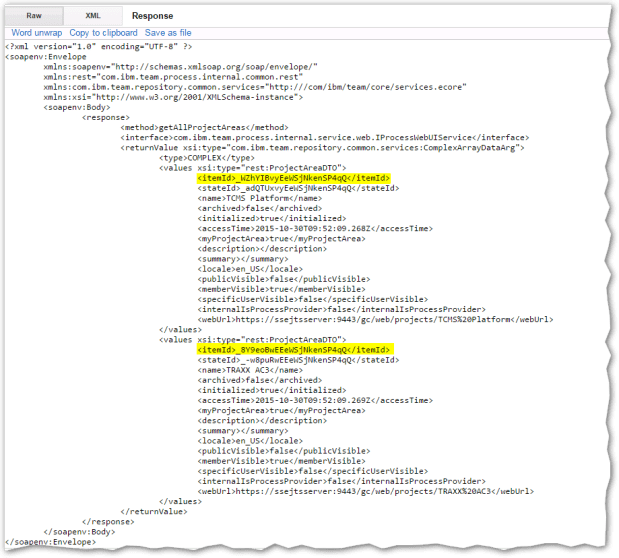
Task: Click Copy to clipboard link
Action: click(x=103, y=33)
